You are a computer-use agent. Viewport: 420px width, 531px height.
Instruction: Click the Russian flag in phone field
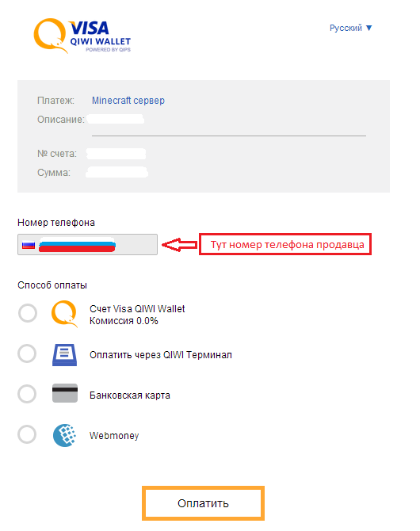point(29,245)
